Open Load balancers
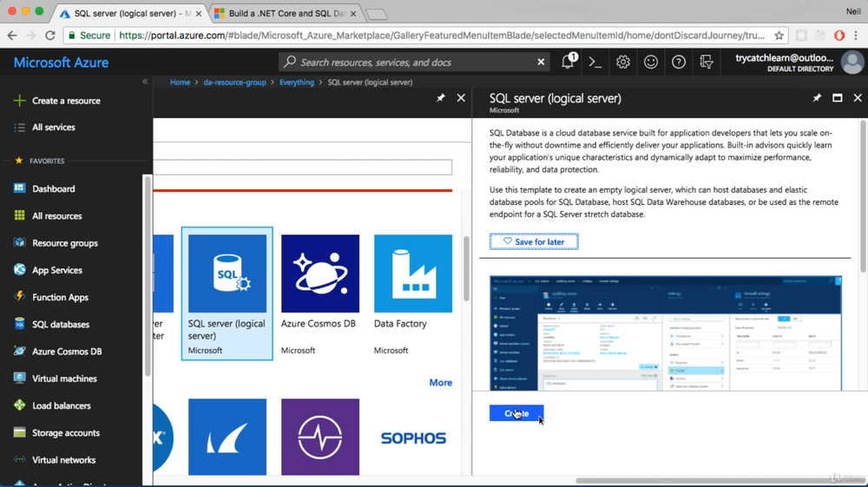 coord(53,405)
